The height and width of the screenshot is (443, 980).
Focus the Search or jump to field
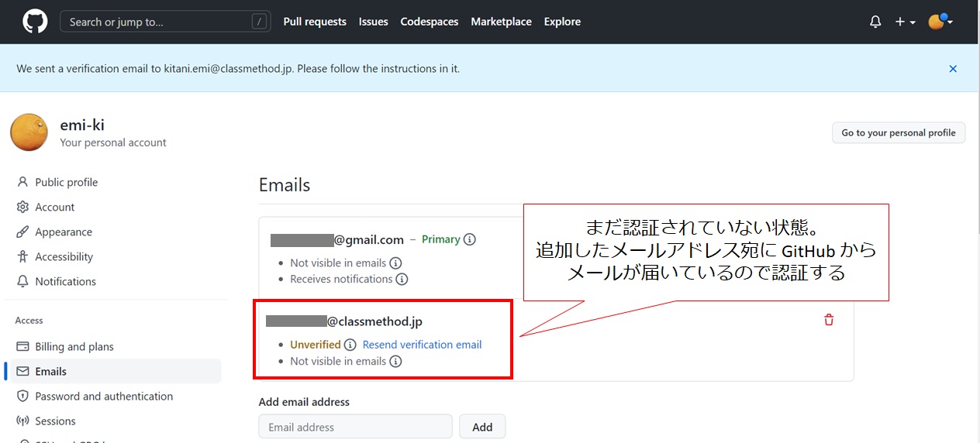165,22
